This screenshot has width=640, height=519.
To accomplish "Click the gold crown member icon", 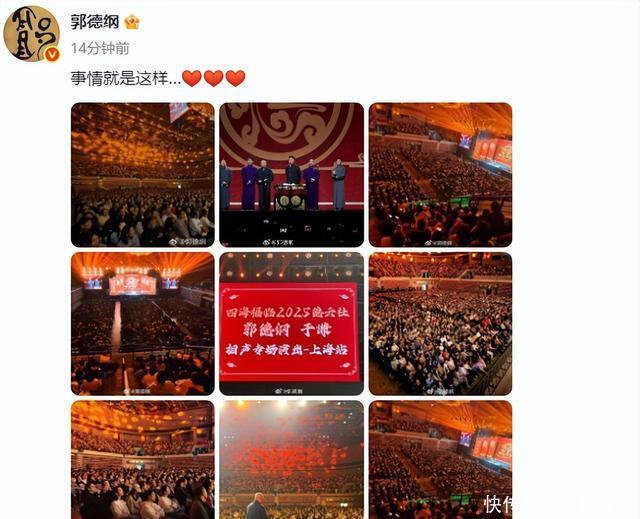I will pyautogui.click(x=132, y=22).
